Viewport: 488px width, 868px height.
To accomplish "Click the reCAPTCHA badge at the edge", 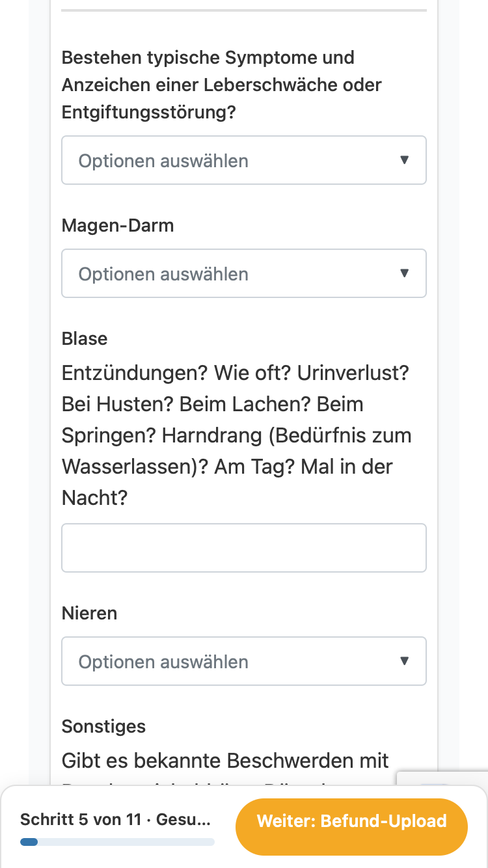I will [x=442, y=779].
